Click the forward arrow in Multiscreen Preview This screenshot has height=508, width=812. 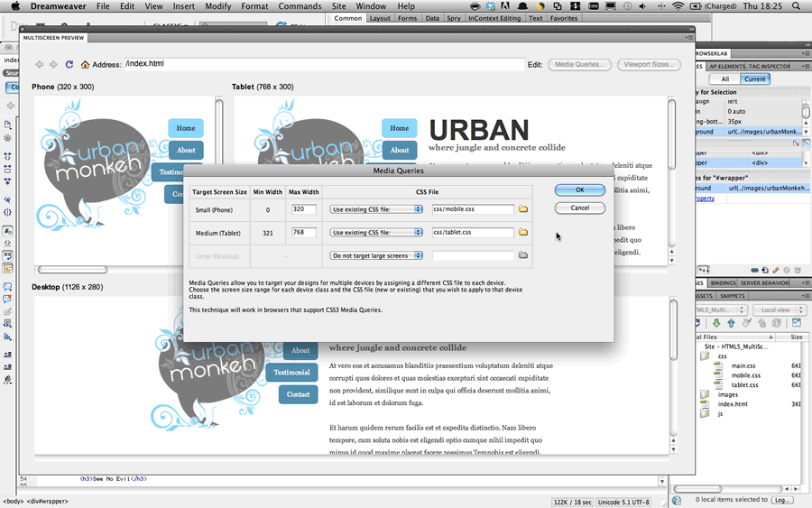point(53,64)
